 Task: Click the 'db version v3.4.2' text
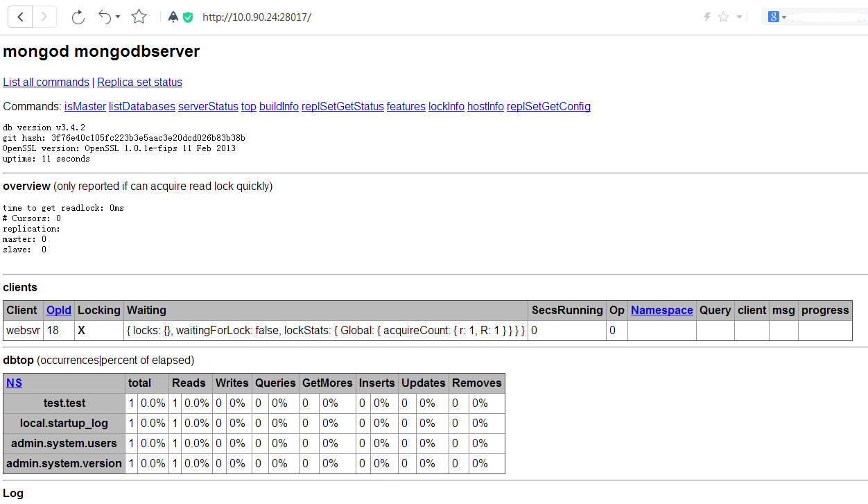(44, 128)
